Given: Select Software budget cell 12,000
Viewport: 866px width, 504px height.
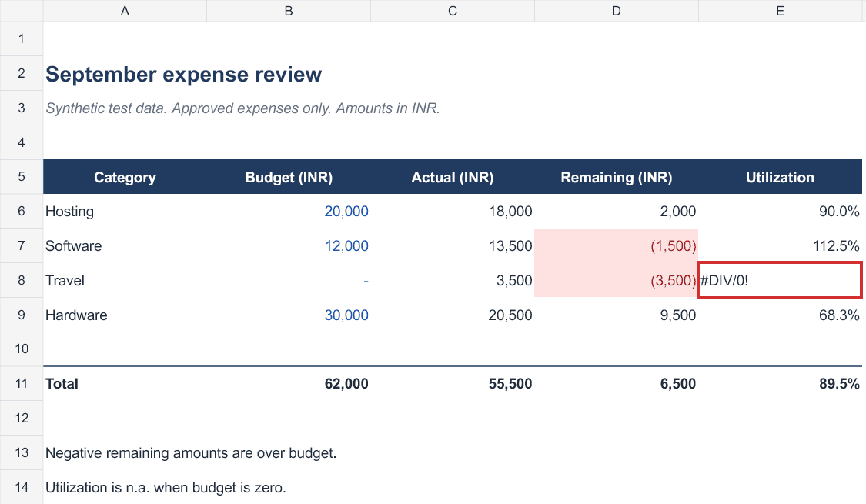Looking at the screenshot, I should [x=289, y=245].
